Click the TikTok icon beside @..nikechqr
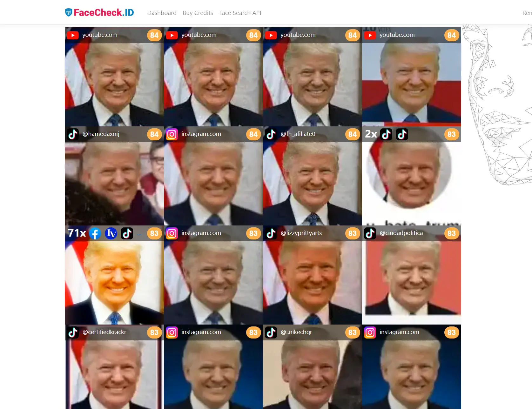The image size is (532, 409). (x=271, y=332)
